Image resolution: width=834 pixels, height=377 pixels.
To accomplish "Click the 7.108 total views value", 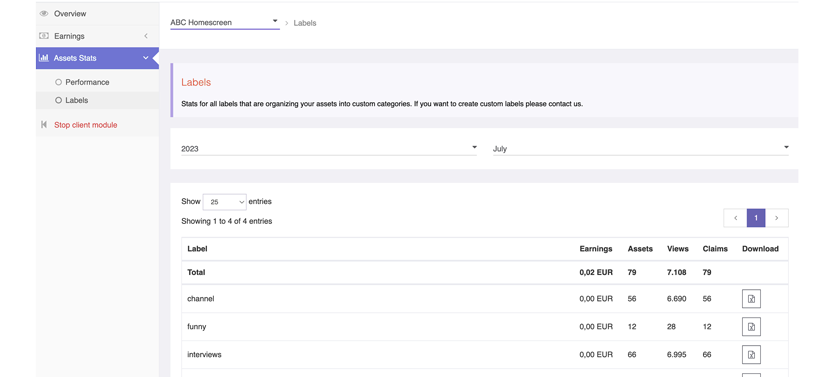I will coord(677,272).
